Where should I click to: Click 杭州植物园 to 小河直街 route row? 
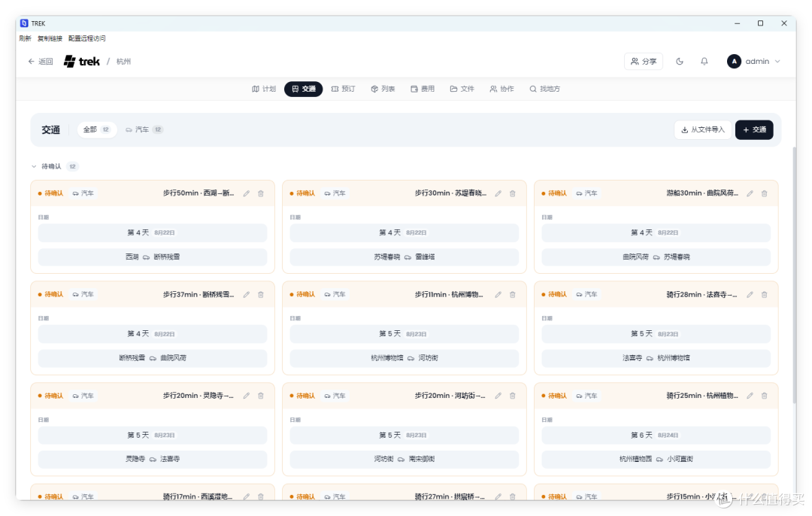point(656,459)
